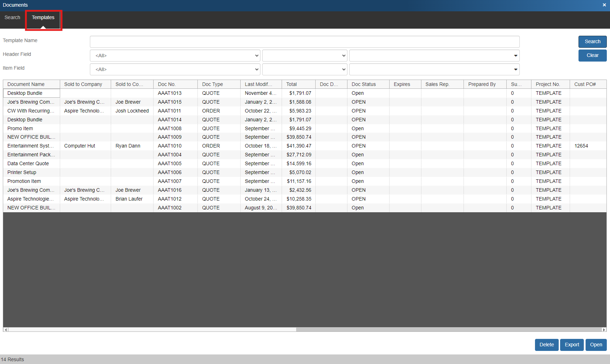610x364 pixels.
Task: Select the Templates tab
Action: 43,18
